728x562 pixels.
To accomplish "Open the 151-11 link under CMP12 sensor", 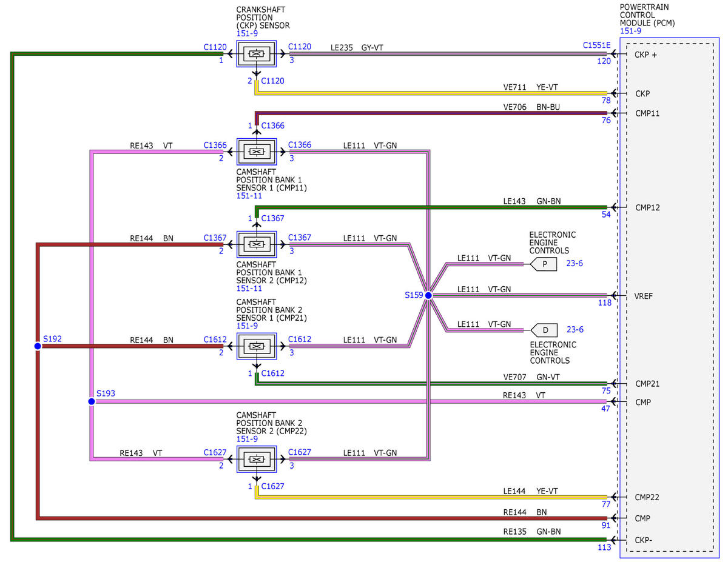I will (x=249, y=289).
